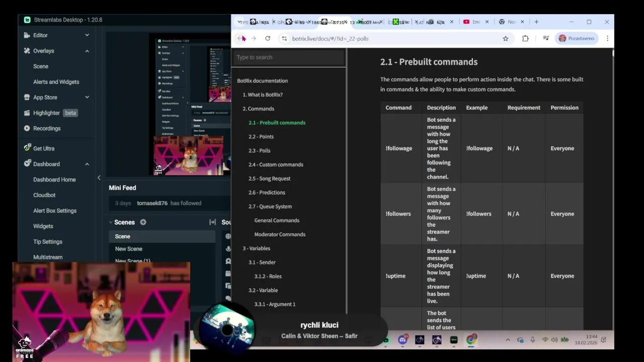644x362 pixels.
Task: Click 'General Commands' in docs sidebar
Action: click(277, 221)
